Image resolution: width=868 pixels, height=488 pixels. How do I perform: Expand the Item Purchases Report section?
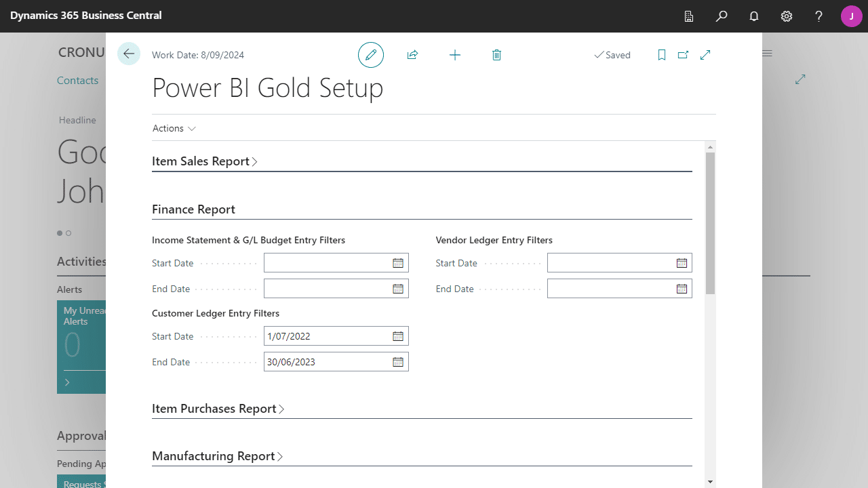[218, 409]
